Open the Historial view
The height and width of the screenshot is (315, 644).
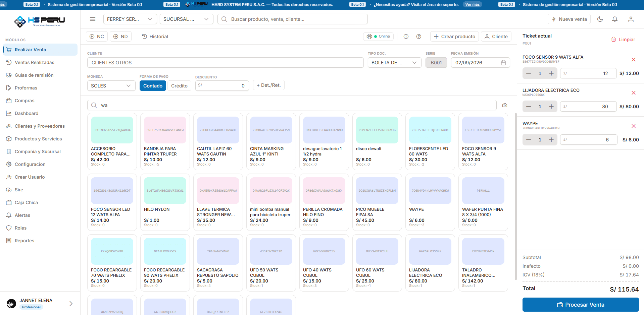tap(155, 37)
